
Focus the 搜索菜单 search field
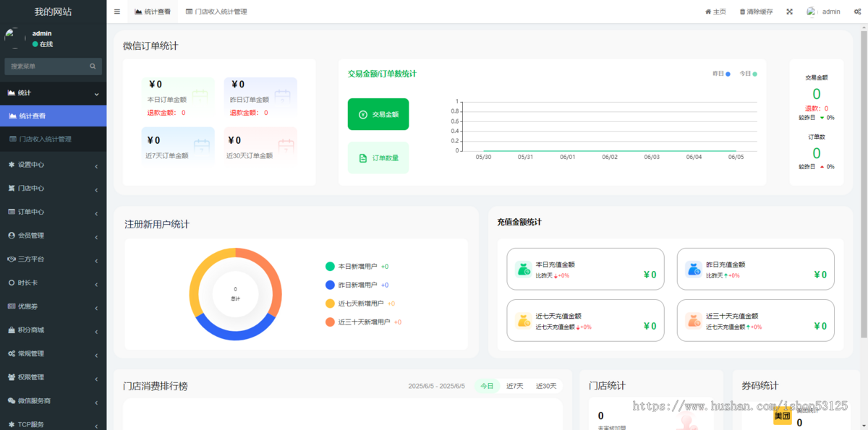46,66
